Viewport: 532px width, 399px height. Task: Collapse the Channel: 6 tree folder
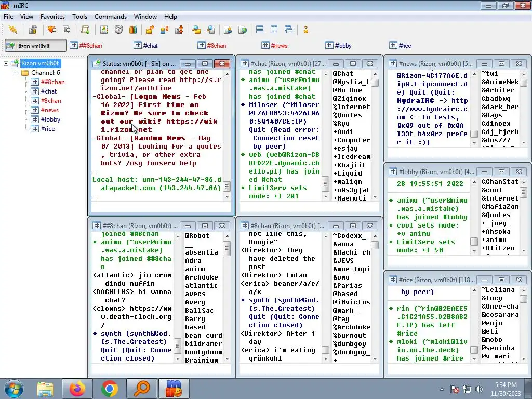pos(16,73)
